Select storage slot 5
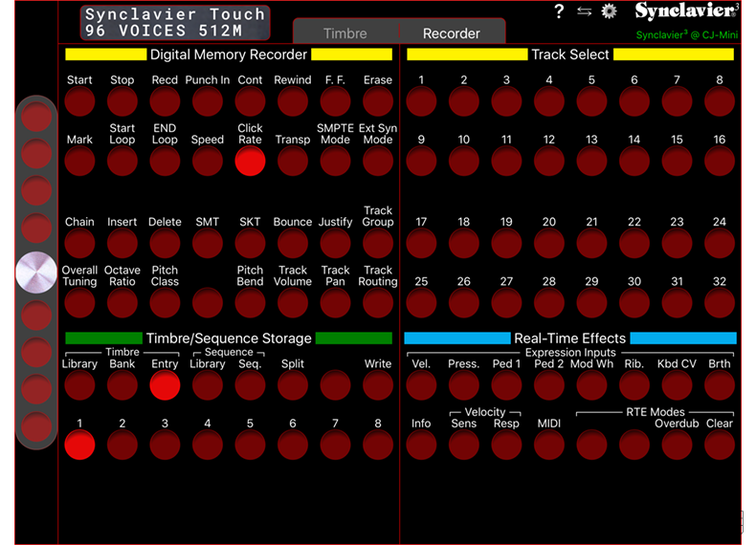Image resolution: width=756 pixels, height=545 pixels. (250, 445)
